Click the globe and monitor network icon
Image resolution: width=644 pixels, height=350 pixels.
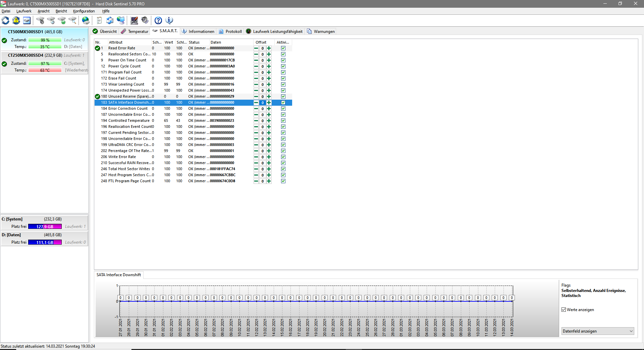pyautogui.click(x=121, y=20)
